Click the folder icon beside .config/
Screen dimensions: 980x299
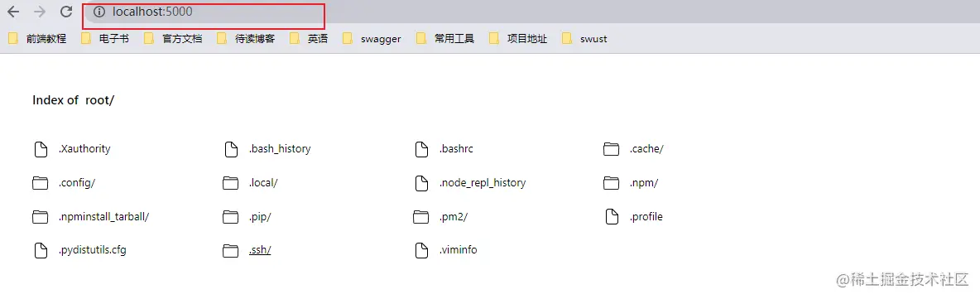pos(40,183)
